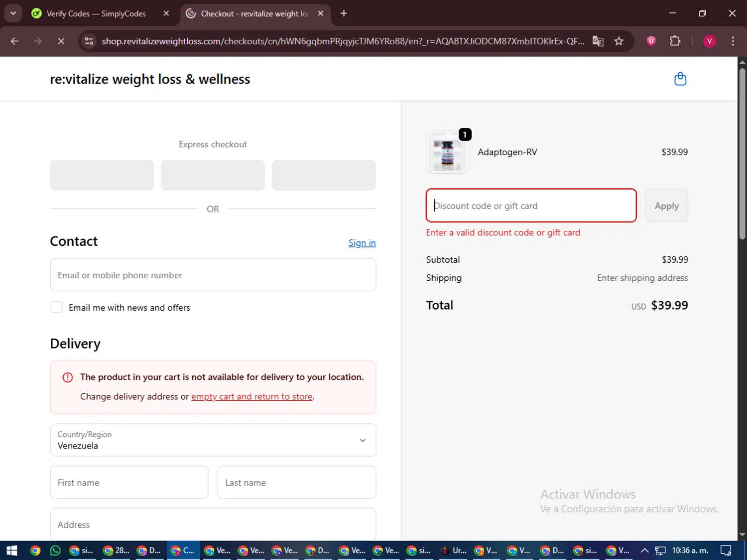Click empty cart and return to store
Image resolution: width=747 pixels, height=560 pixels.
pos(252,396)
